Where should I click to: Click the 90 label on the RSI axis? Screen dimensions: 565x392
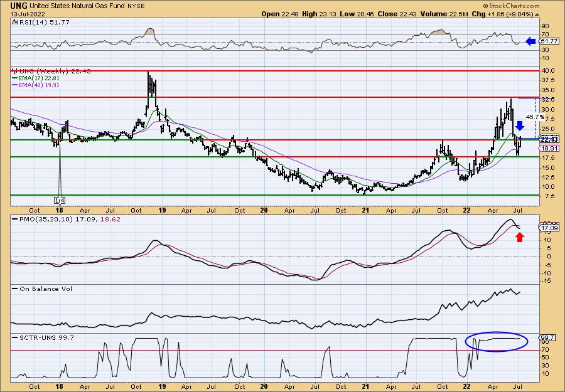[545, 26]
